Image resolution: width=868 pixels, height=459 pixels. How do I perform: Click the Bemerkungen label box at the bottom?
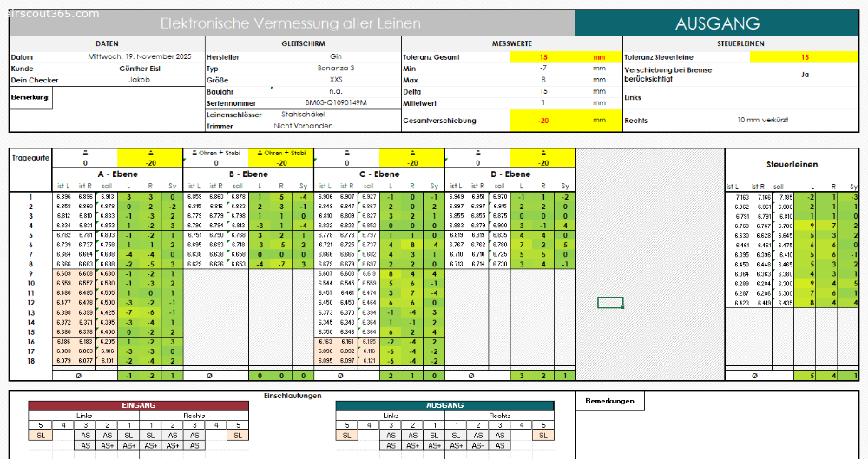tap(609, 400)
